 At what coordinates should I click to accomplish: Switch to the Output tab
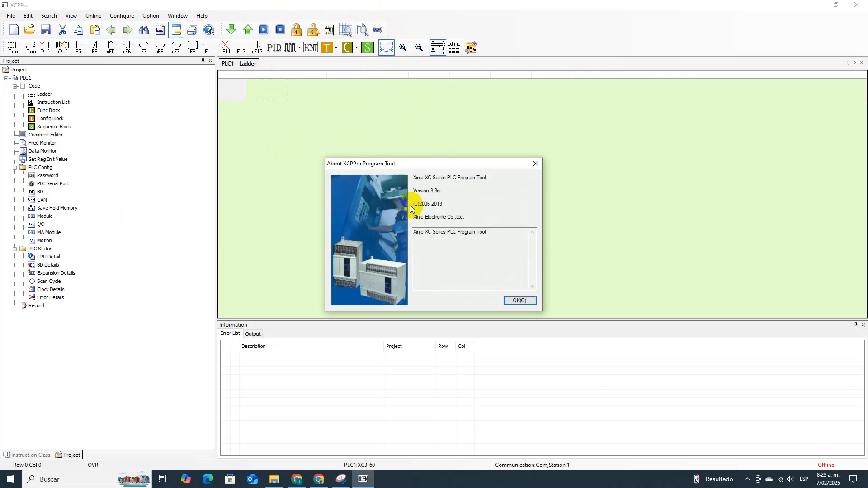click(x=253, y=334)
